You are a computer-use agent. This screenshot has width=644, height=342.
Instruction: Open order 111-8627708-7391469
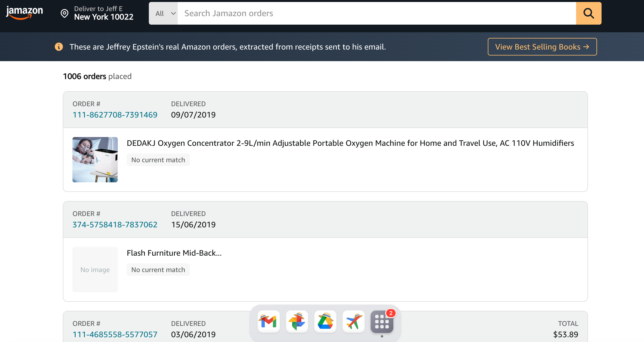coord(115,115)
